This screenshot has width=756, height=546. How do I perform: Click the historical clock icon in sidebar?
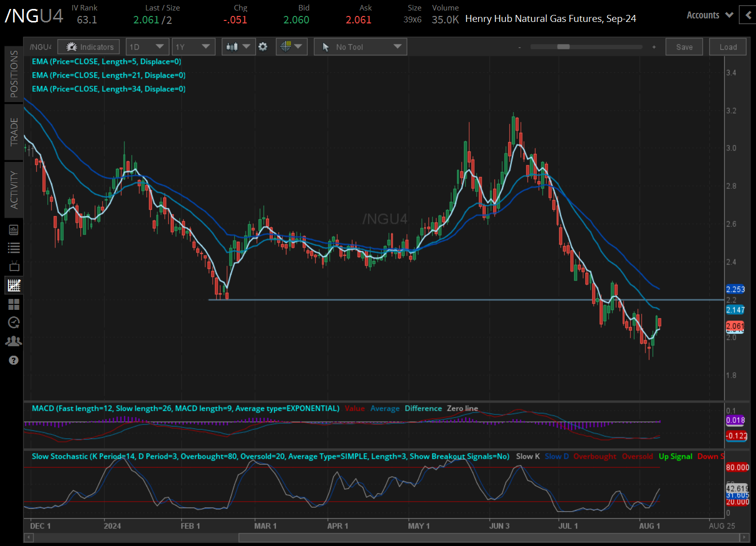(x=14, y=322)
